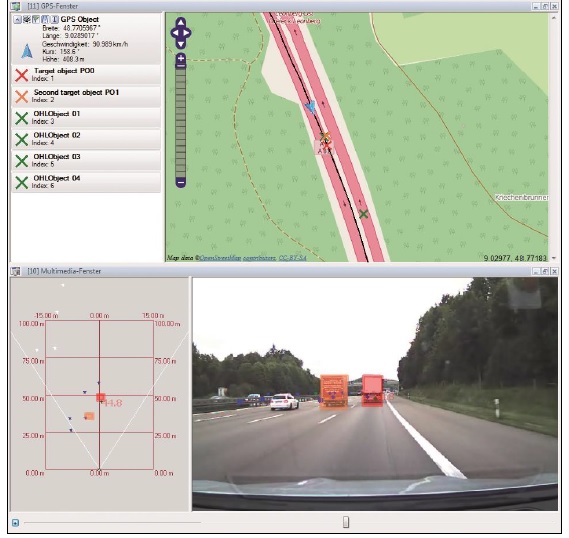Image resolution: width=569 pixels, height=538 pixels.
Task: Open the OpenStreetMap contributors link
Action: pos(238,258)
